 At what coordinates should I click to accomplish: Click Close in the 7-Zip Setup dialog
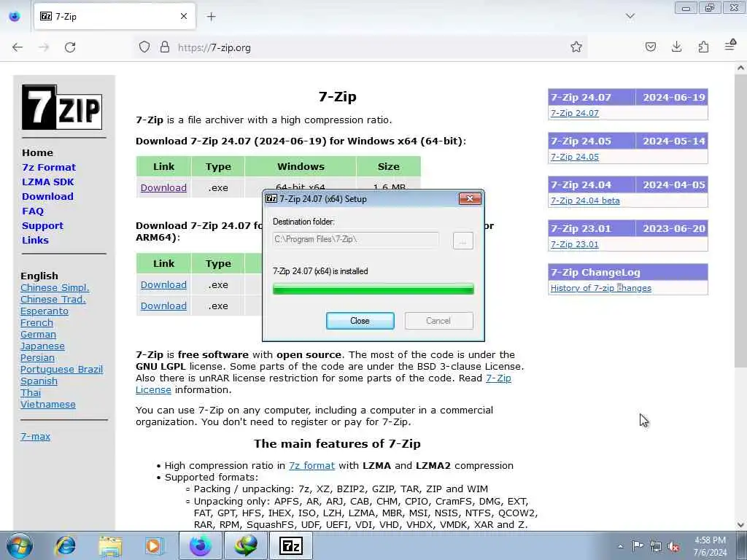pyautogui.click(x=360, y=321)
